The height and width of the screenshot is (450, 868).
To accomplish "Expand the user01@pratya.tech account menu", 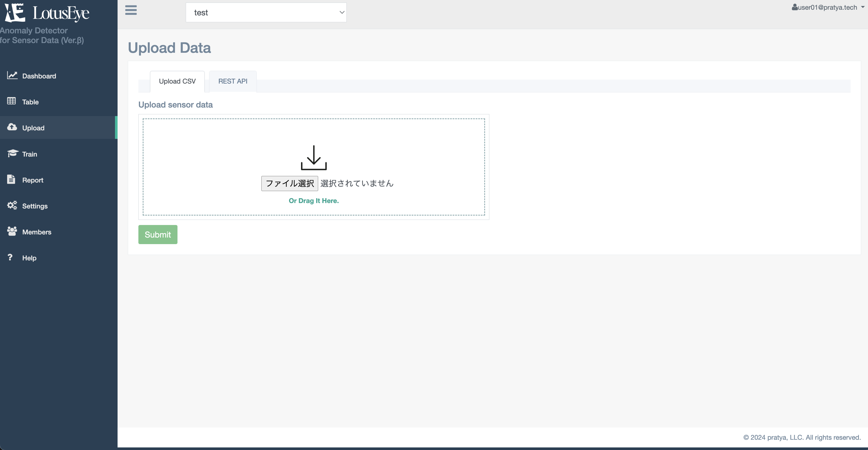I will coord(827,7).
